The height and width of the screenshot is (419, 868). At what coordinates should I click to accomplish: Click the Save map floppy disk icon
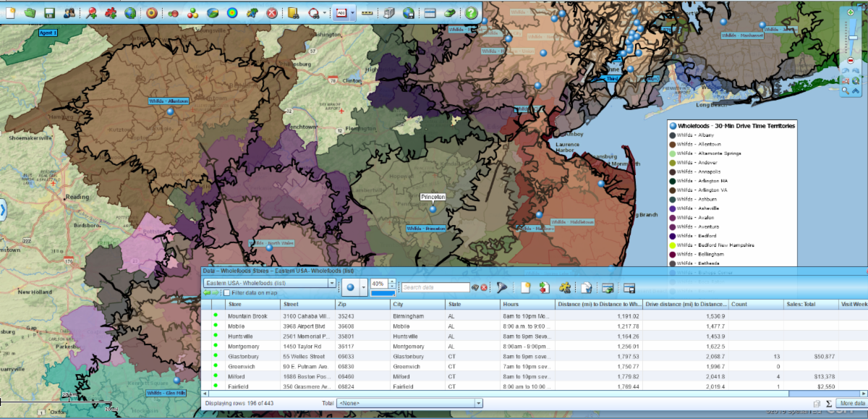tap(50, 12)
